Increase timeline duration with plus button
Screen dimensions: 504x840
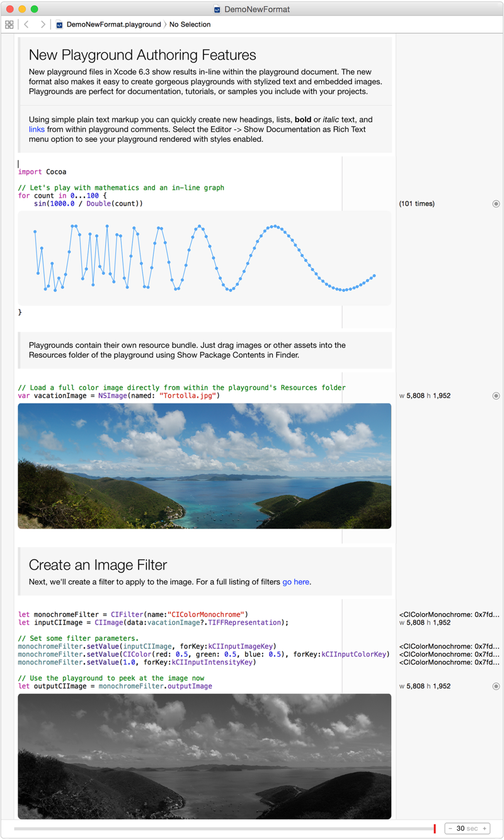[x=484, y=829]
